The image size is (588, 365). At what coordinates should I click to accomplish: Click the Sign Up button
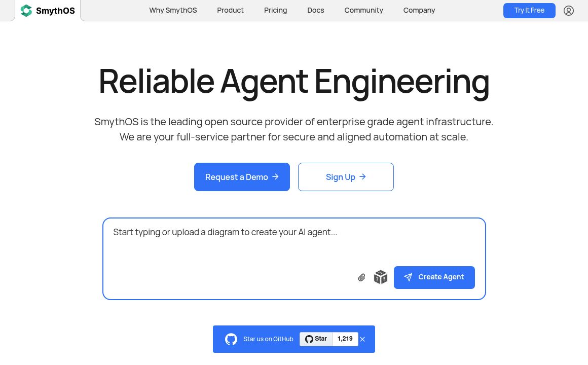pos(346,177)
